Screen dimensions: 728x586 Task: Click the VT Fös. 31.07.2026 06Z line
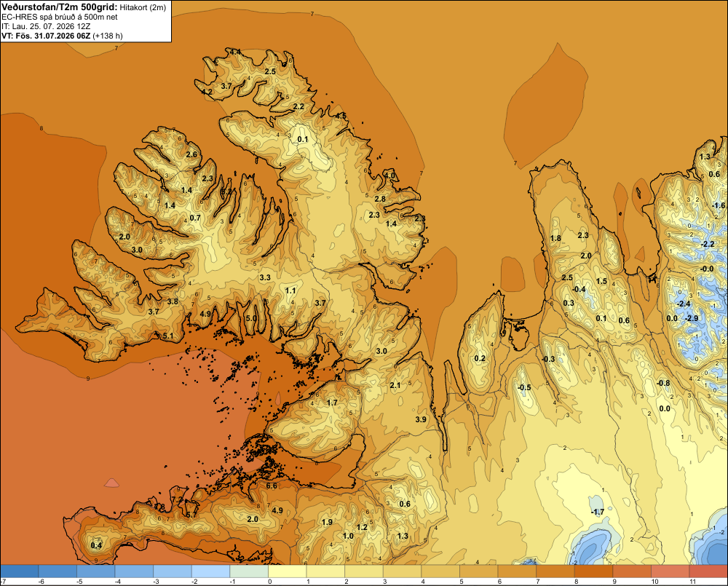tap(62, 35)
